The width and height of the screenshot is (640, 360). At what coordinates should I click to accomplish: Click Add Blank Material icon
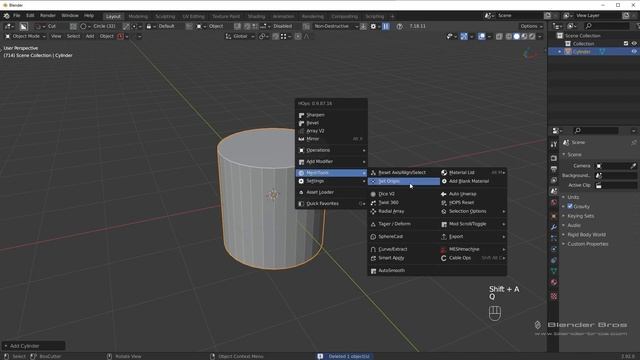coord(444,181)
